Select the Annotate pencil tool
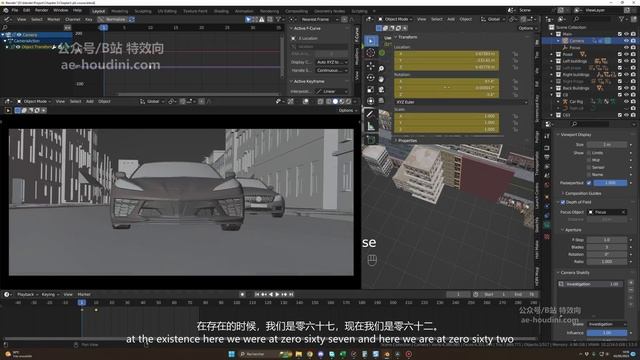640x360 pixels. coord(371,114)
